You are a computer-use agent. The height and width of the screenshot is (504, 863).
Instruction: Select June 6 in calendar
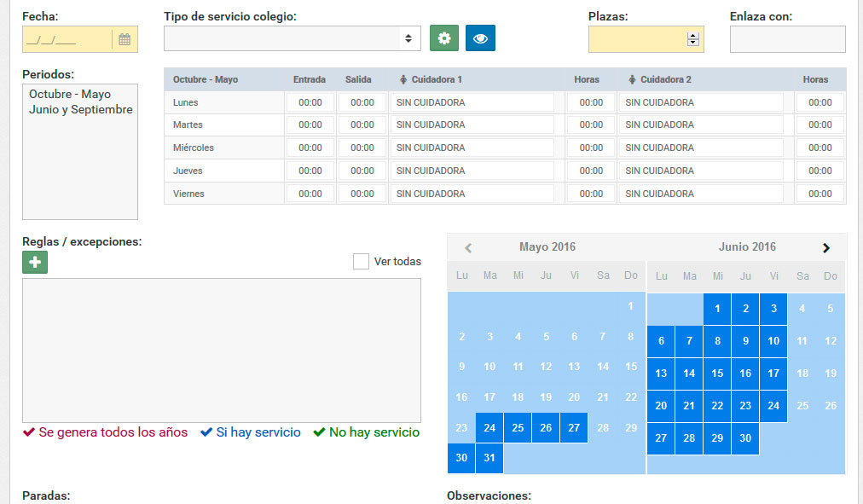[661, 341]
